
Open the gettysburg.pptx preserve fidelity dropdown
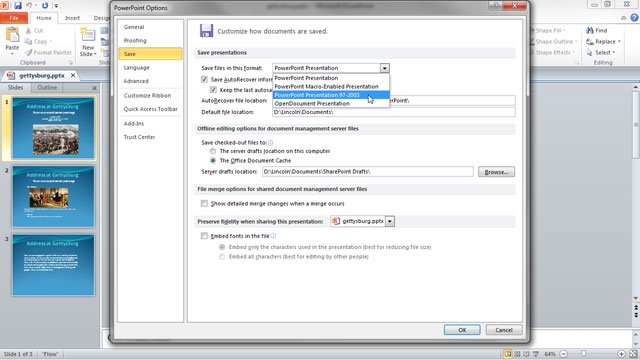pos(390,221)
